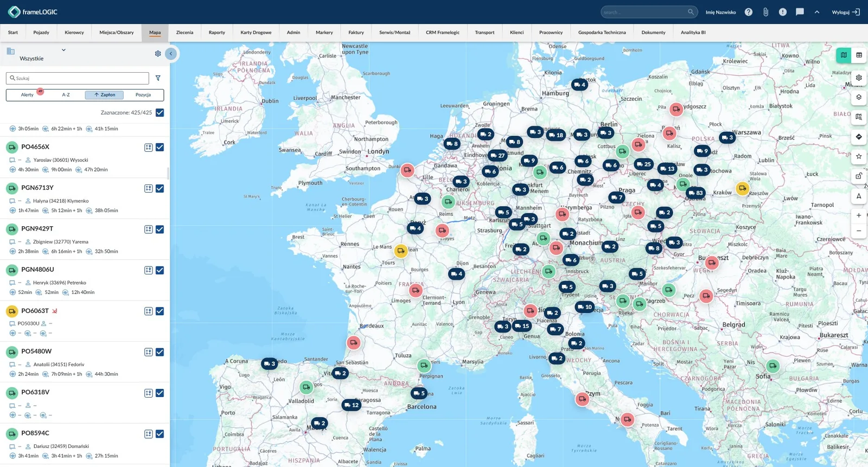868x467 pixels.
Task: Sort the list by Alerty
Action: click(27, 95)
